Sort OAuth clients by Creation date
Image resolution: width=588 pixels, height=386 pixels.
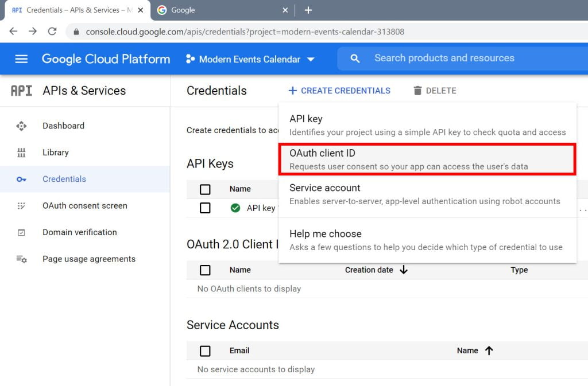[376, 270]
